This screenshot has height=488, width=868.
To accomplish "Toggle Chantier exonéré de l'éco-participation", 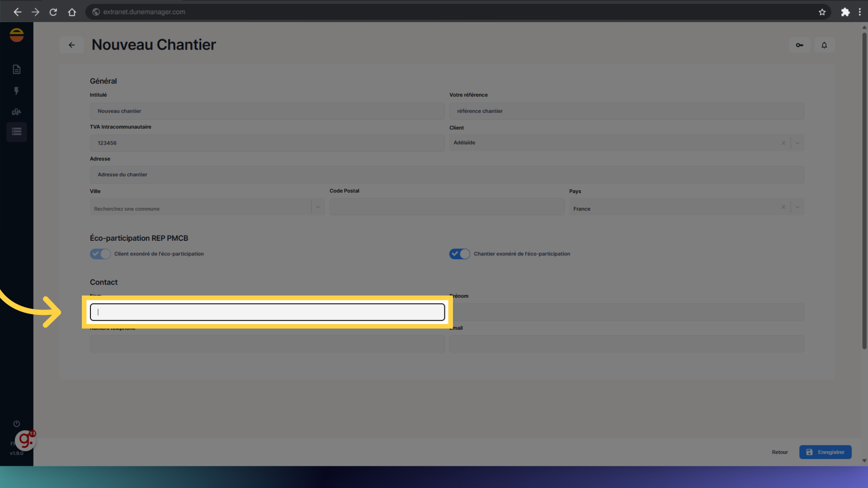I will coord(459,254).
